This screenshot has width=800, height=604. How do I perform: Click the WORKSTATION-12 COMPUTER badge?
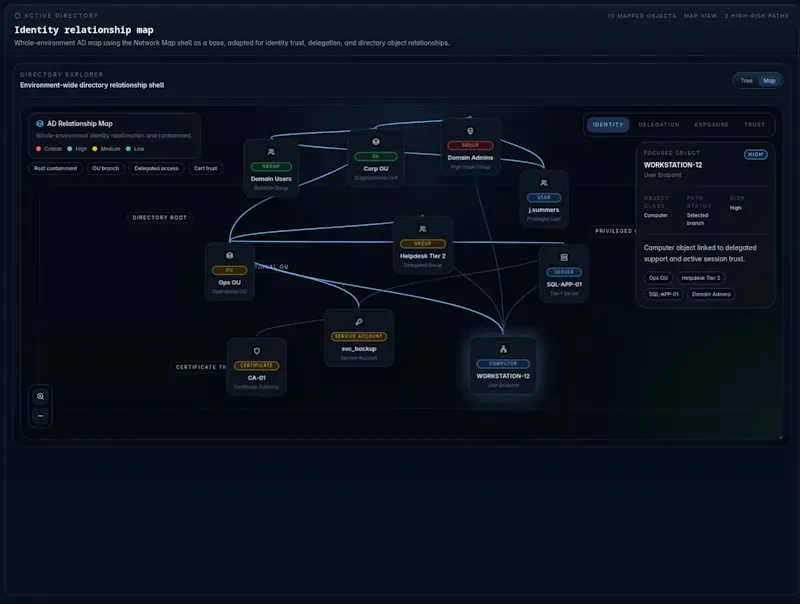coord(503,364)
